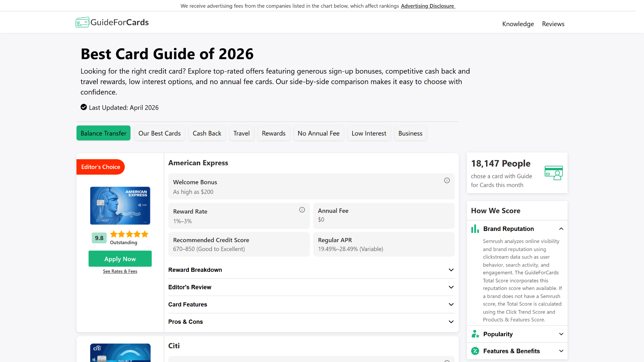Viewport: 644px width, 362px height.
Task: Open the Reviews page
Action: tap(553, 24)
